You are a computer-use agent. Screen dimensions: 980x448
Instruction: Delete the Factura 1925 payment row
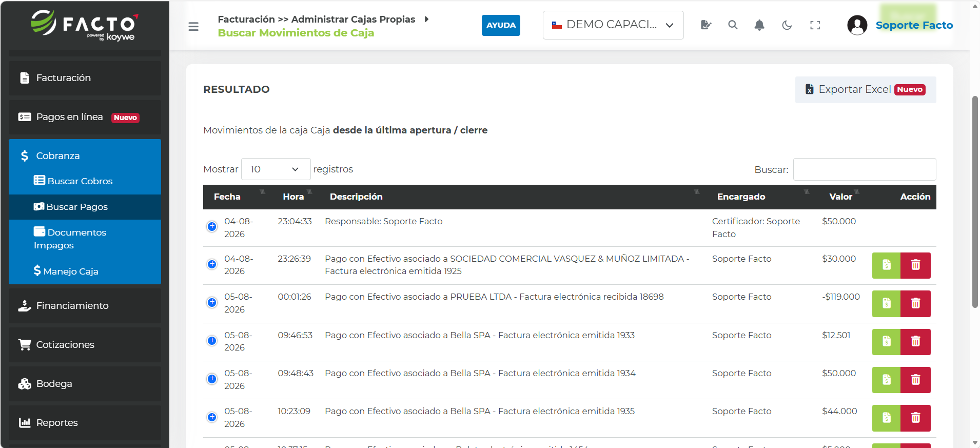915,265
